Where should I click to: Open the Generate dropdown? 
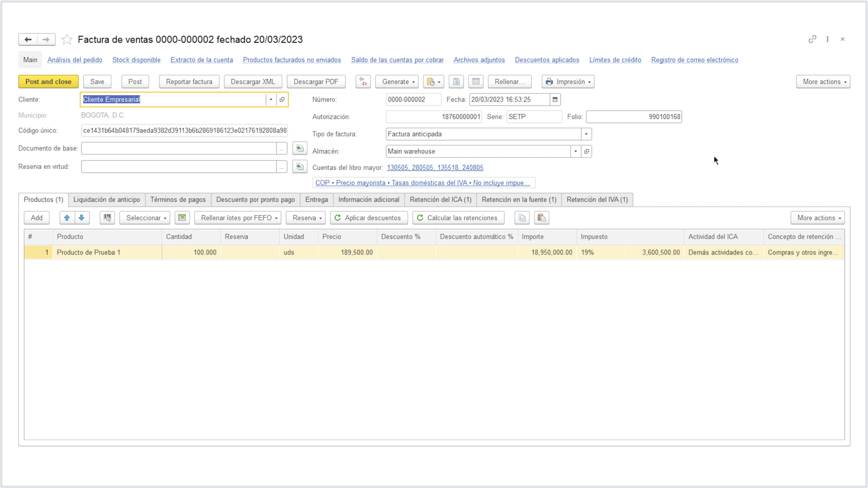(x=398, y=82)
